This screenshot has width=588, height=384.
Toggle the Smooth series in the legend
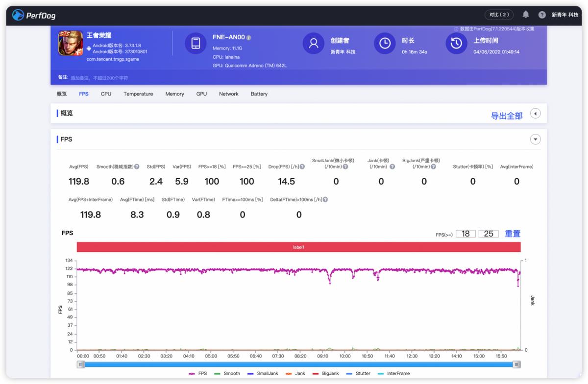(227, 373)
